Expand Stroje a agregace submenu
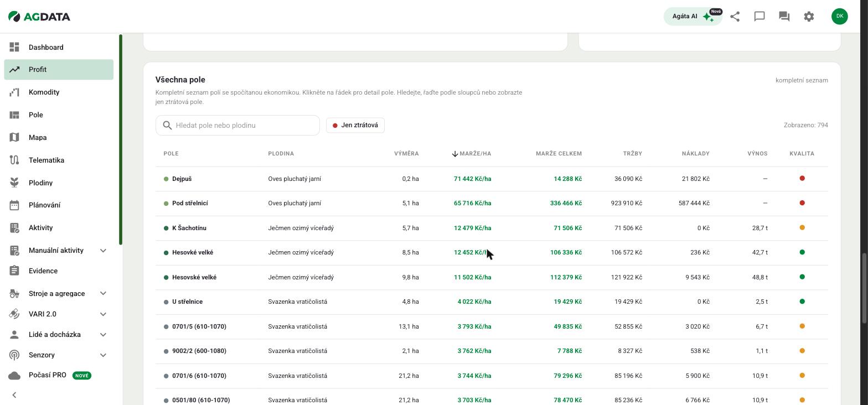 coord(103,294)
